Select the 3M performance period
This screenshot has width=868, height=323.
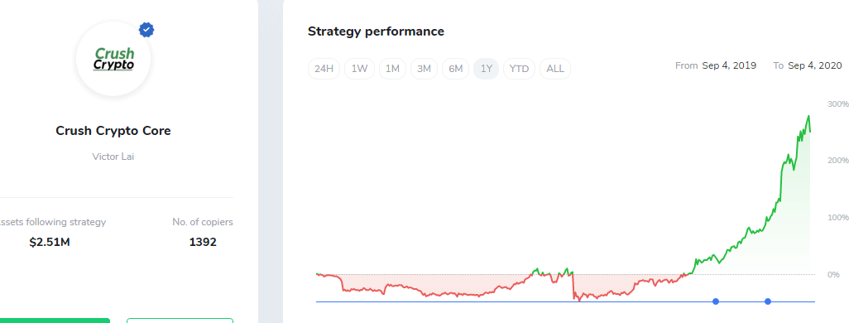[424, 69]
